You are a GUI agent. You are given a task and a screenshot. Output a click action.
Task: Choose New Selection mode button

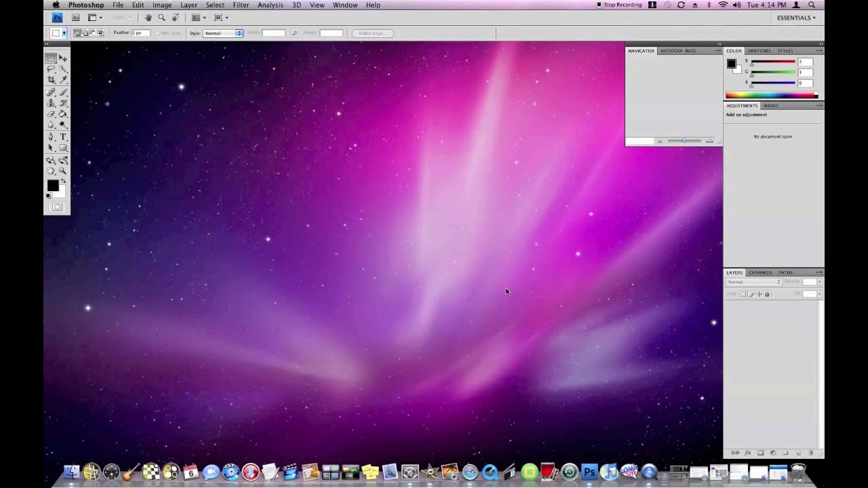(78, 33)
